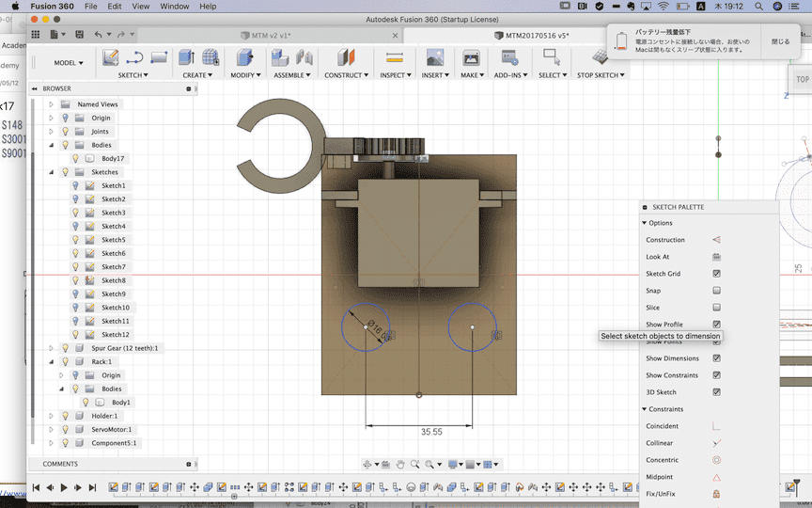Switch to the MTM v2 v1 tab
The height and width of the screenshot is (508, 812).
271,36
